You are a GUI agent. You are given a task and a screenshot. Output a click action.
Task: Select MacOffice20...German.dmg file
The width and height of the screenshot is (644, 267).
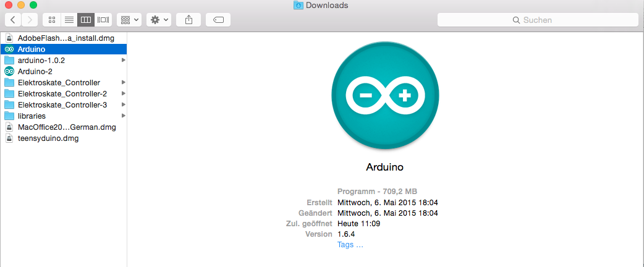(x=64, y=127)
